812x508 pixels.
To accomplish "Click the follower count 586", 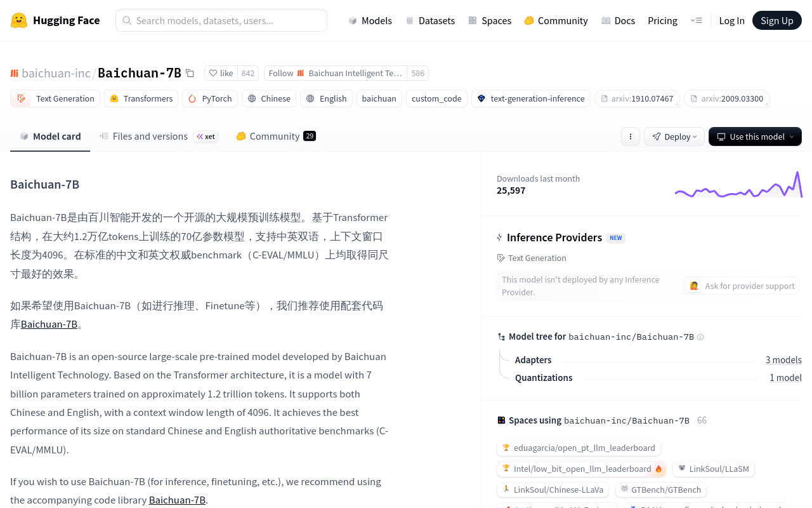I will [x=417, y=73].
